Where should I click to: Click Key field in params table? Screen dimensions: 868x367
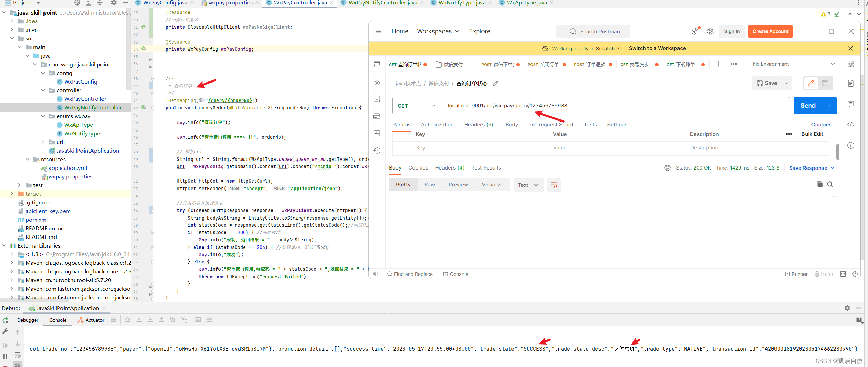(480, 148)
